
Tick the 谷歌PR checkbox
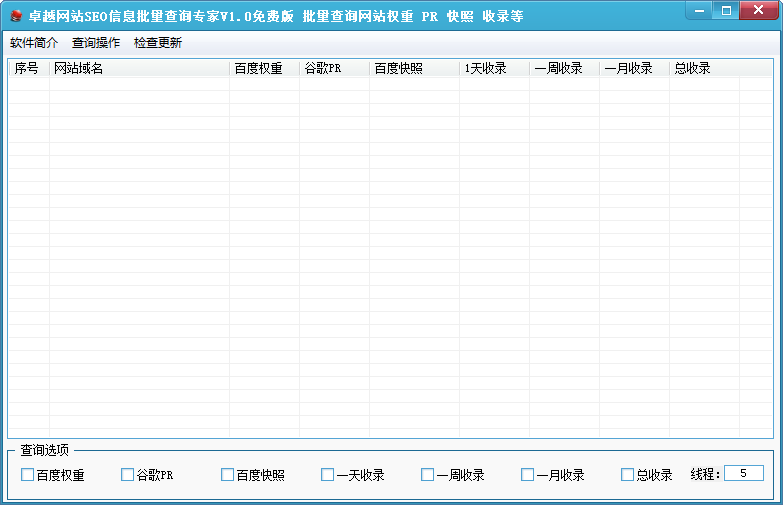[127, 475]
